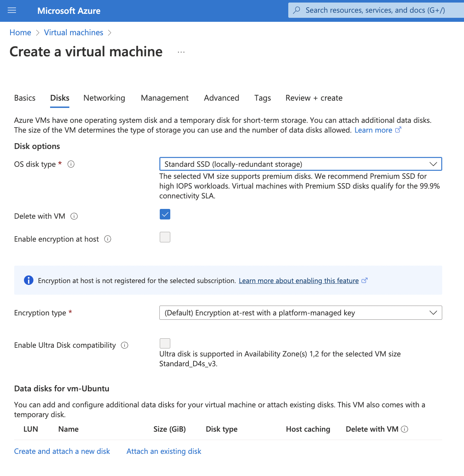Open the hamburger portal menu
The image size is (464, 476).
click(12, 11)
